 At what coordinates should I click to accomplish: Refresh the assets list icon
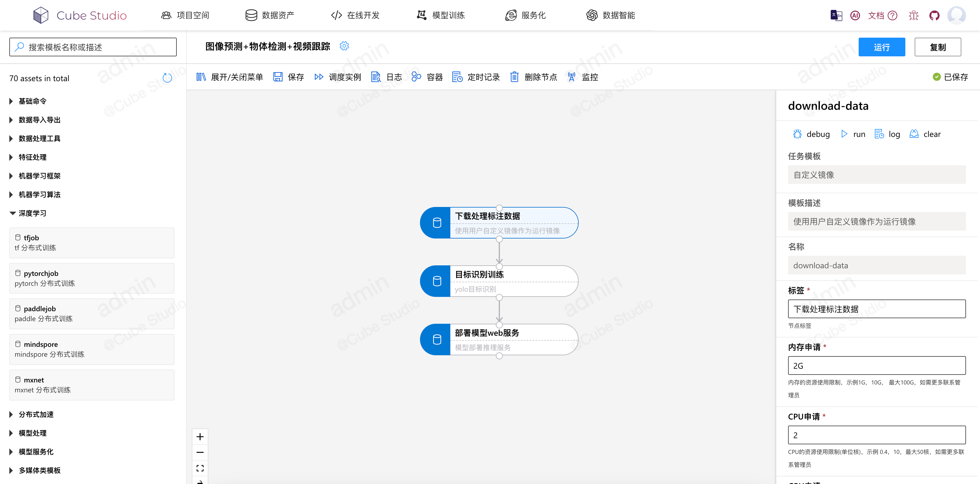167,78
